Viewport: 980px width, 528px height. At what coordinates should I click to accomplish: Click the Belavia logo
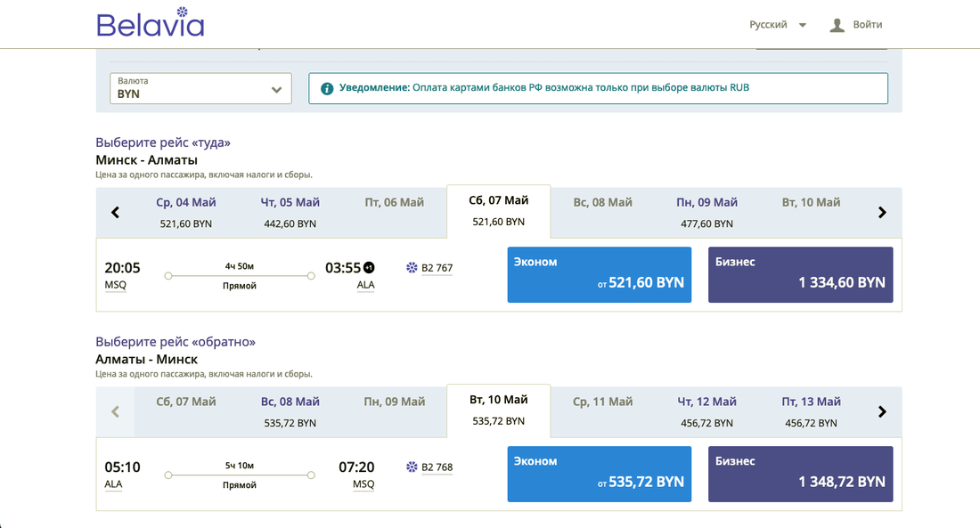150,23
